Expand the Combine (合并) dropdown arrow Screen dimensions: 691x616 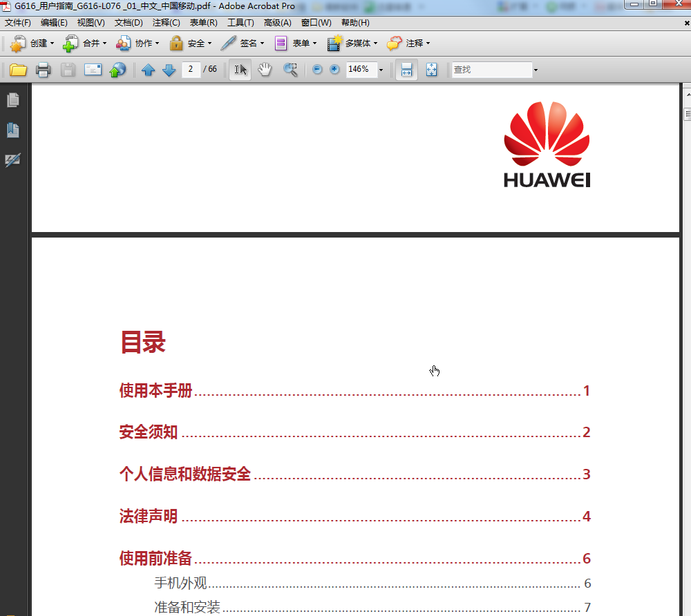coord(104,43)
